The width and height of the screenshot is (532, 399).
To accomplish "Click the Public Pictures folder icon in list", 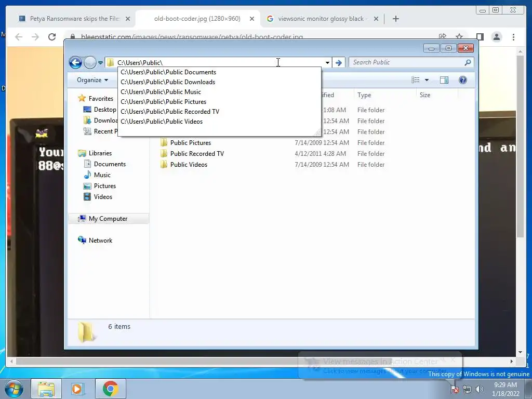I will [164, 143].
